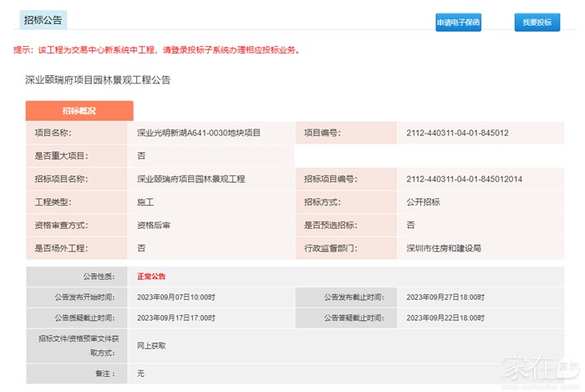
Task: Click supervising department 深圳市住房和建设局
Action: coord(444,248)
